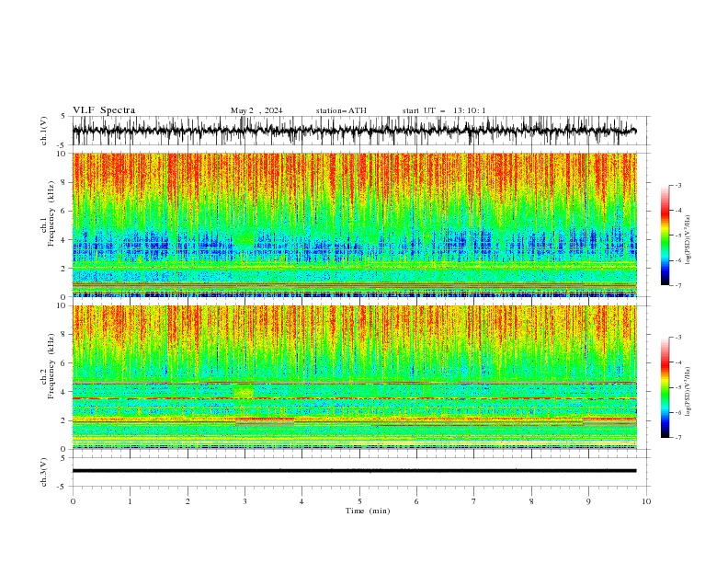Click the time axis tick label '3'
This screenshot has height=563, width=728.
[245, 501]
